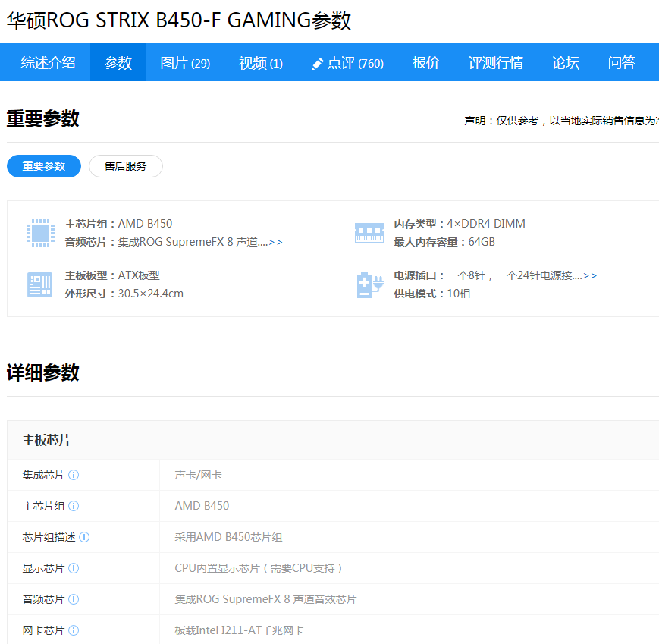Viewport: 659px width, 644px height.
Task: Click the page title 华硕ROG STRIX B450-F GAMING参数
Action: click(179, 20)
